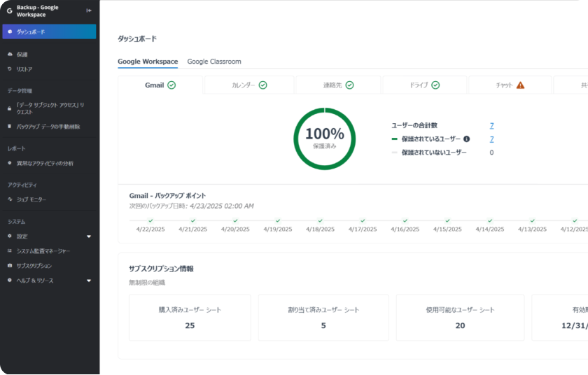
Task: Select the Gmail service tab
Action: pos(160,85)
